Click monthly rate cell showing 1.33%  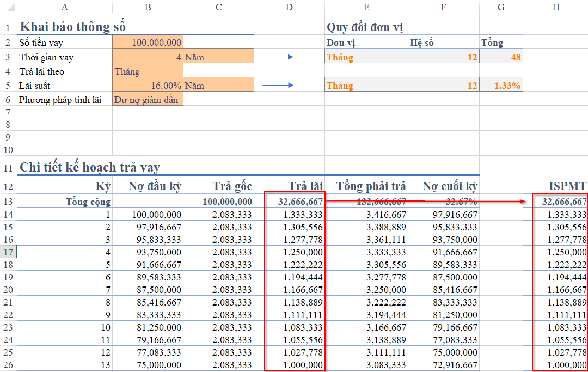click(x=501, y=85)
